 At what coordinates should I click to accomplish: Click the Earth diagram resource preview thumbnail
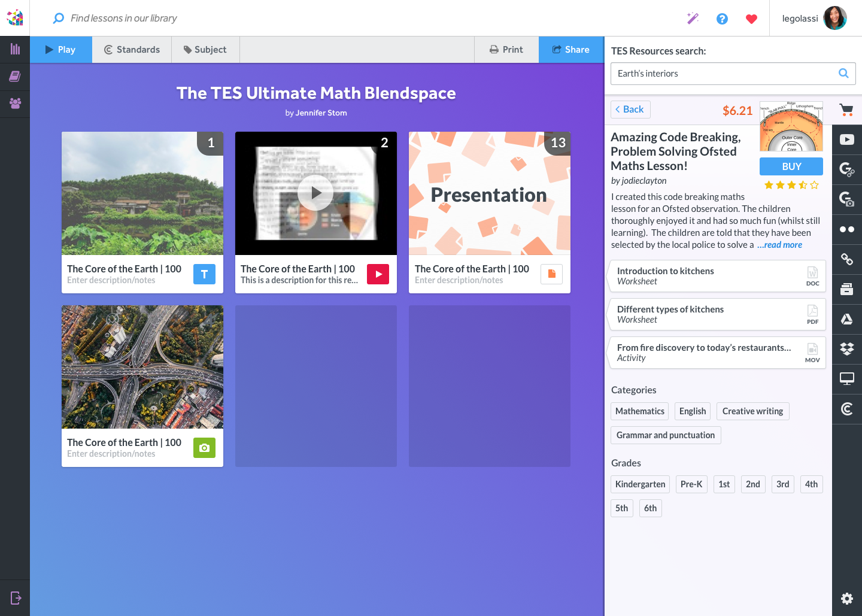coord(791,126)
